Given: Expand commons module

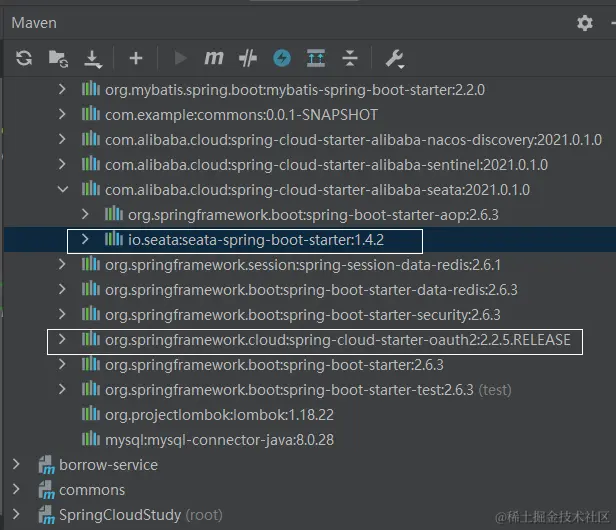Looking at the screenshot, I should click(x=16, y=489).
